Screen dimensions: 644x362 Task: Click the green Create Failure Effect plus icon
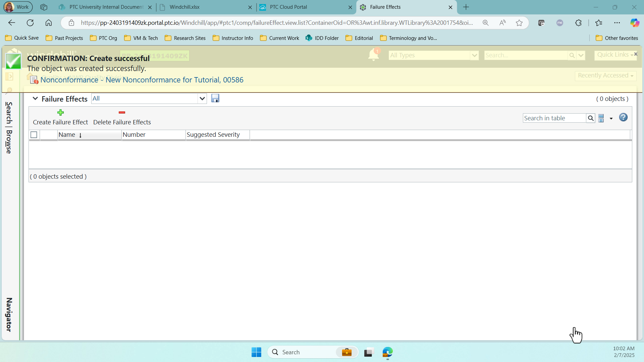coord(60,113)
